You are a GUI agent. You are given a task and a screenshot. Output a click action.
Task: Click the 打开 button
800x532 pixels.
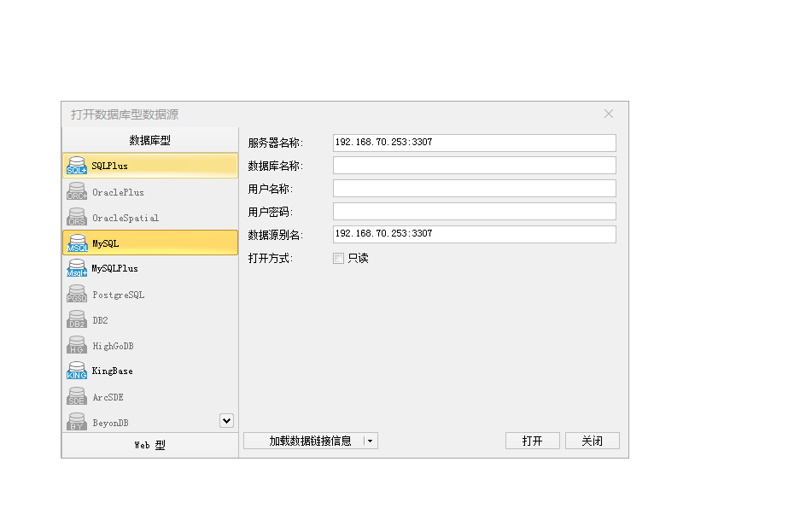(x=533, y=441)
